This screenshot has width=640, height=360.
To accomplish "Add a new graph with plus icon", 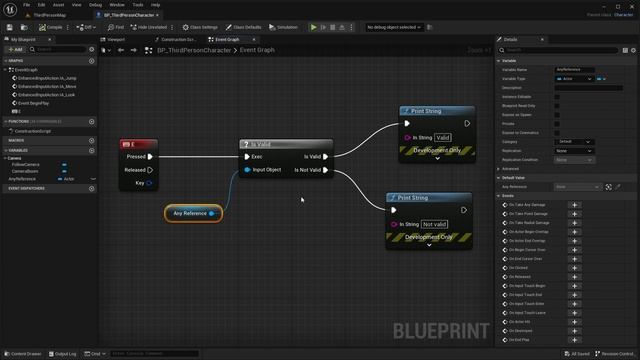I will [92, 61].
